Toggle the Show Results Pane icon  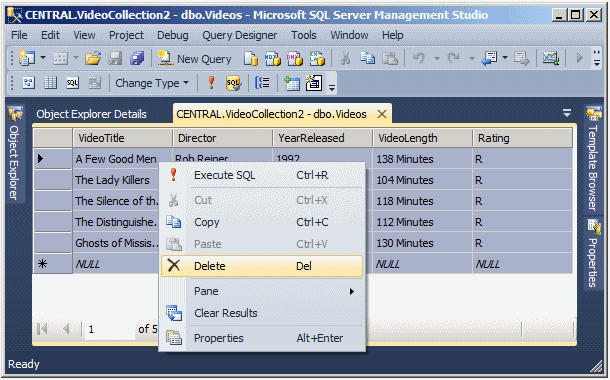coord(95,83)
